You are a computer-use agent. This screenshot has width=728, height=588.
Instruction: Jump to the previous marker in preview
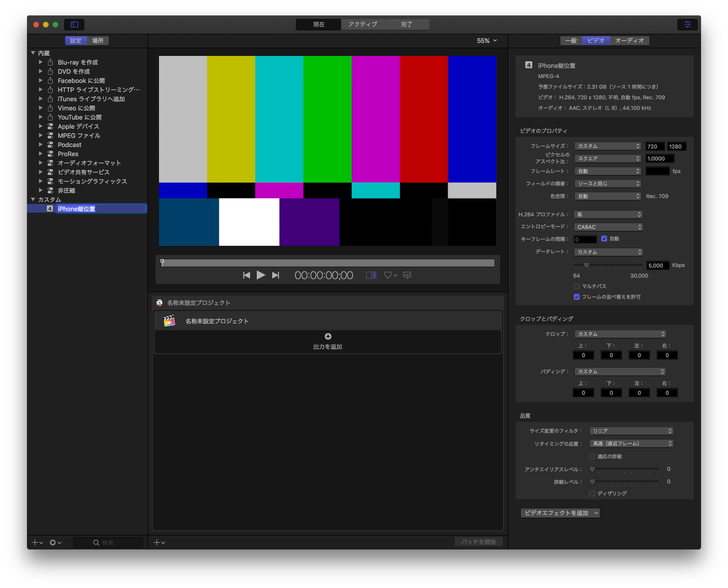coord(247,275)
